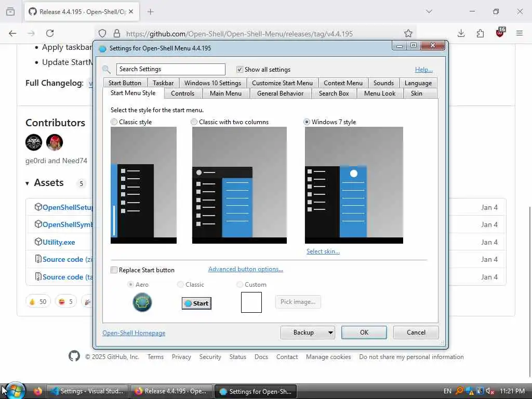Click the thumbs-up reaction with 50
The image size is (532, 399).
click(x=38, y=301)
